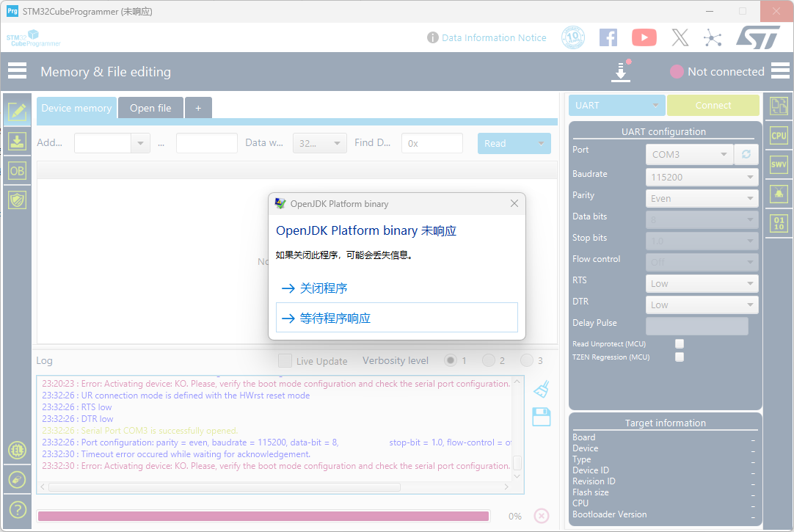Choose 等待程序响应 in the dialog
The image size is (794, 532).
tap(396, 318)
